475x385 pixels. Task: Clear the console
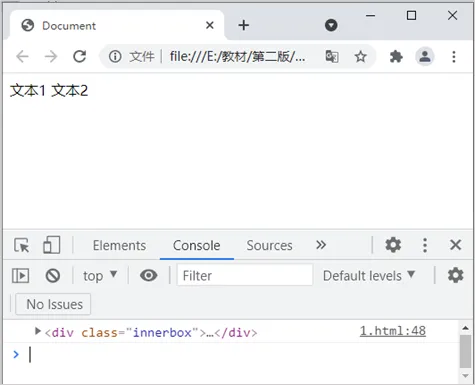coord(53,276)
